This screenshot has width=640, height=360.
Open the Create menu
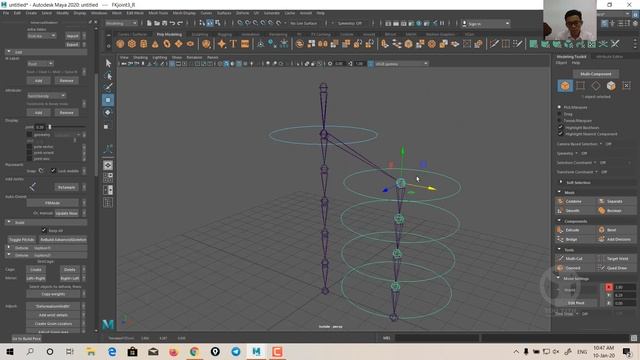pos(31,13)
